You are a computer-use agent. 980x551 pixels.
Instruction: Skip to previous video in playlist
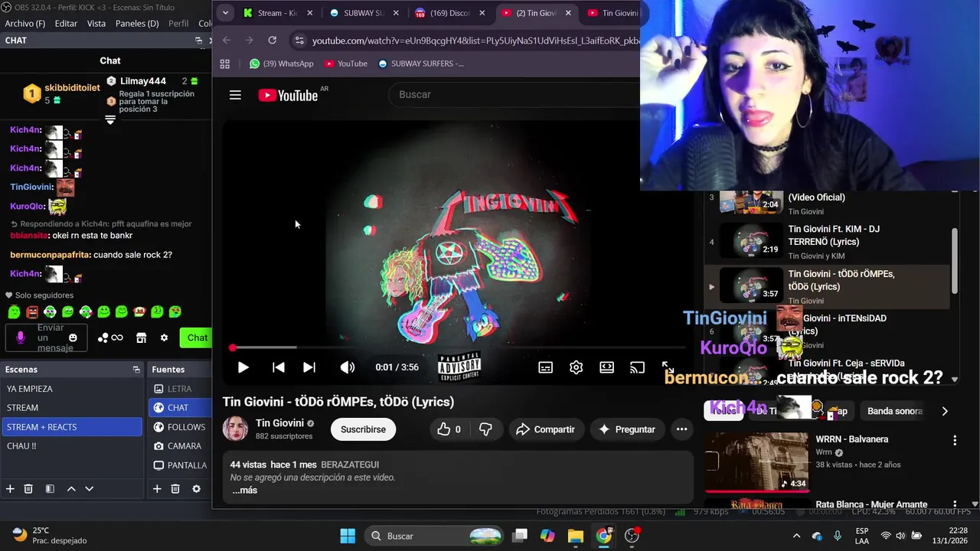(x=279, y=367)
